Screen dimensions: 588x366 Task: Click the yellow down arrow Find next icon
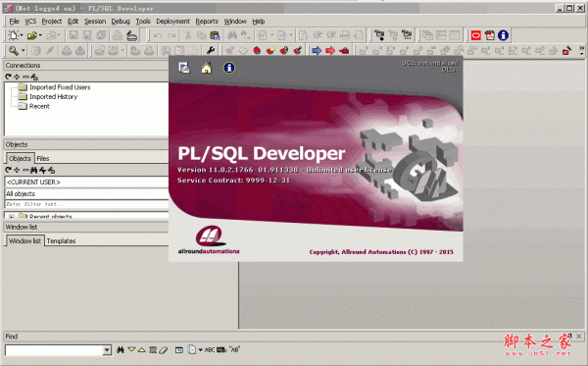click(131, 350)
